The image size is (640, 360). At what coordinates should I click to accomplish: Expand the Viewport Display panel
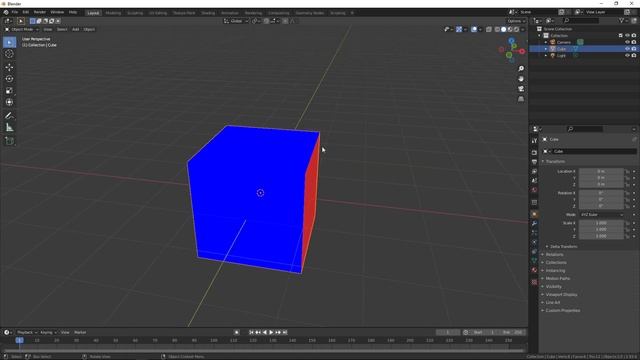(x=561, y=295)
